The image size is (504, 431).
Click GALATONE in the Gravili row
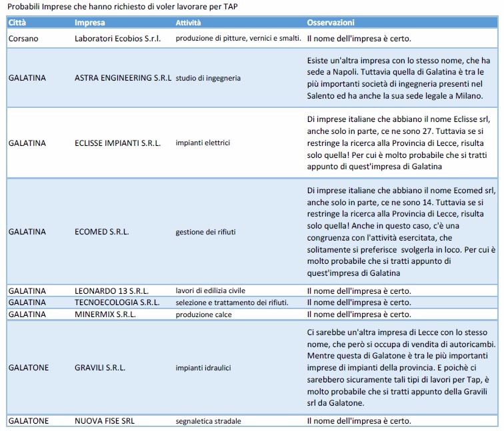tap(28, 368)
